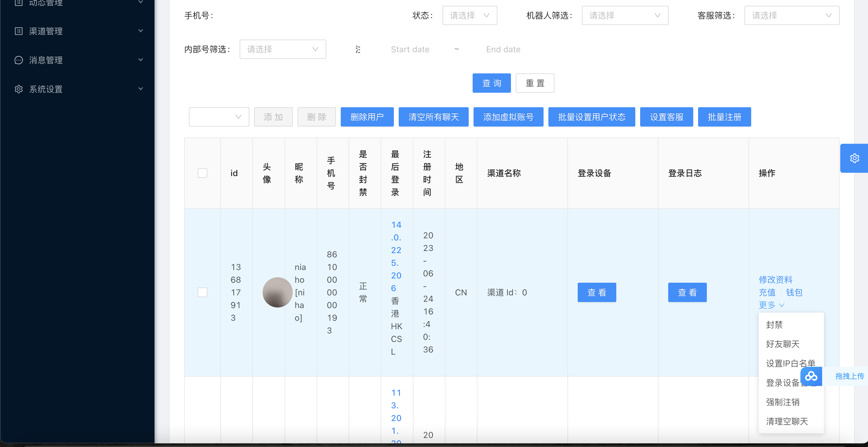Click 查看 under 登录日志 column
This screenshot has height=447, width=868.
coord(688,292)
